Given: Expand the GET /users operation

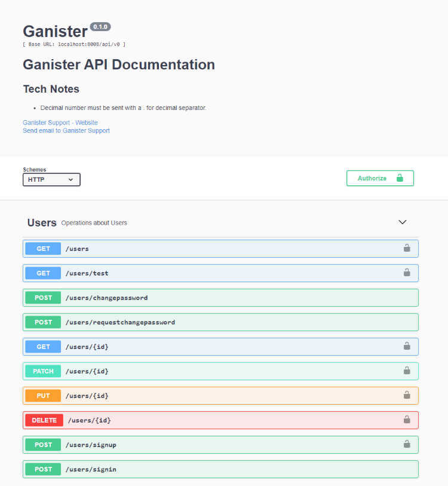Looking at the screenshot, I should click(x=220, y=249).
